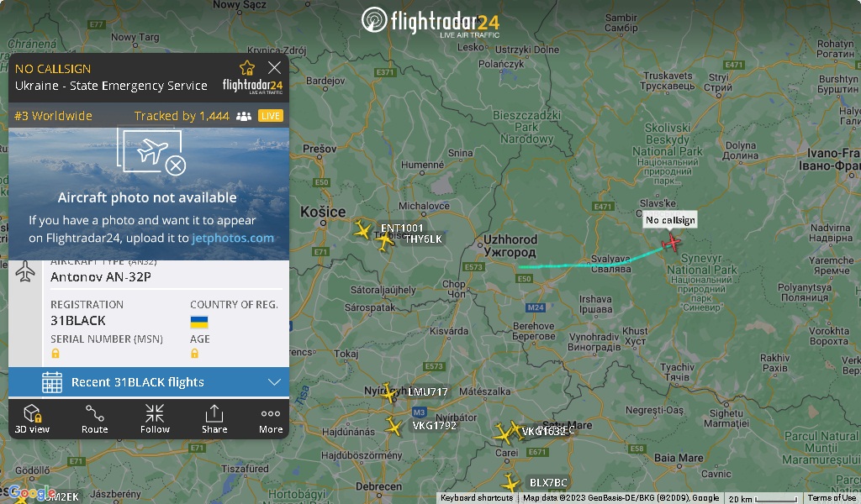Image resolution: width=861 pixels, height=504 pixels.
Task: Share this flight
Action: pyautogui.click(x=214, y=419)
